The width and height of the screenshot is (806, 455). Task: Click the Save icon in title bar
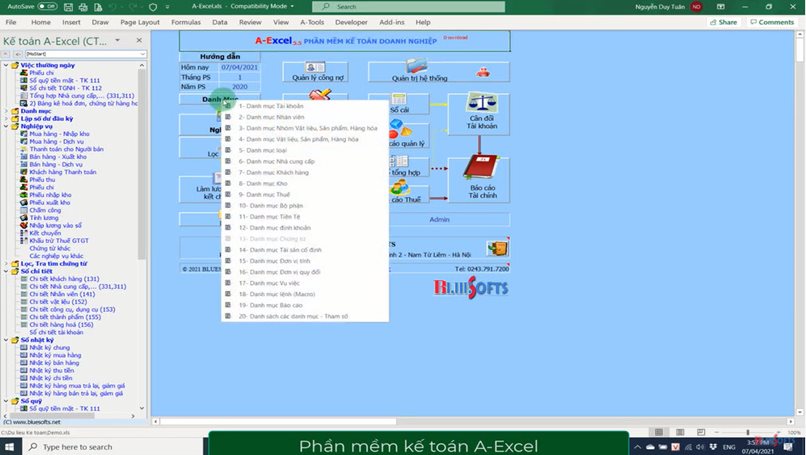68,7
